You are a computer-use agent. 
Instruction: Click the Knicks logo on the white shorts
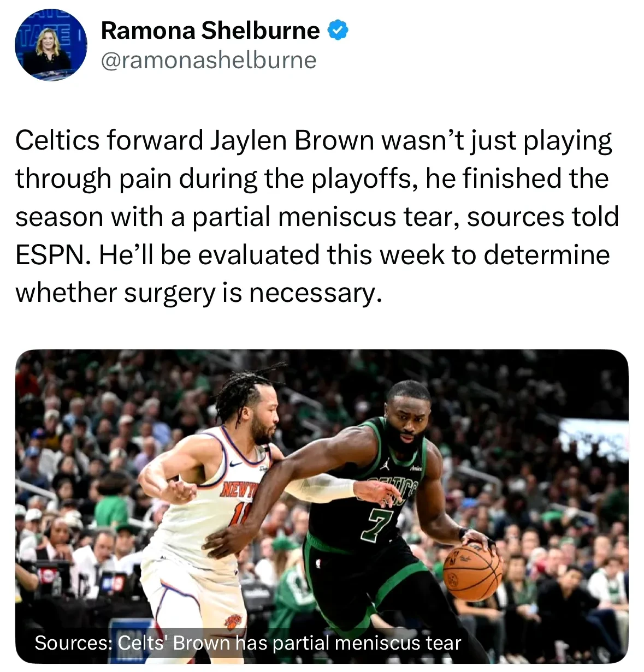point(233,622)
